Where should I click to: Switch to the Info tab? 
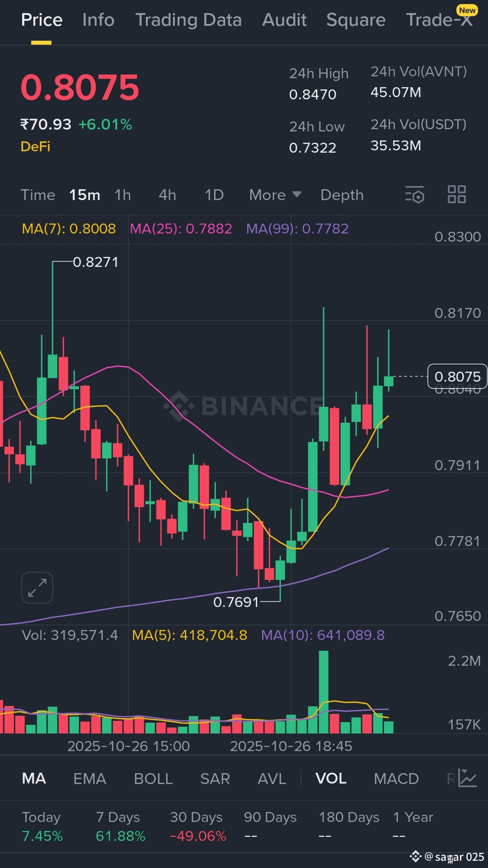[x=98, y=20]
